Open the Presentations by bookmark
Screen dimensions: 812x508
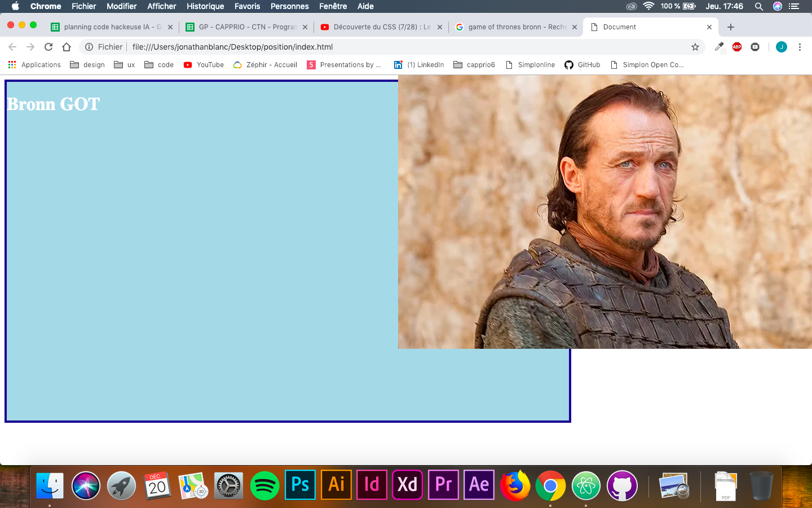pos(344,65)
